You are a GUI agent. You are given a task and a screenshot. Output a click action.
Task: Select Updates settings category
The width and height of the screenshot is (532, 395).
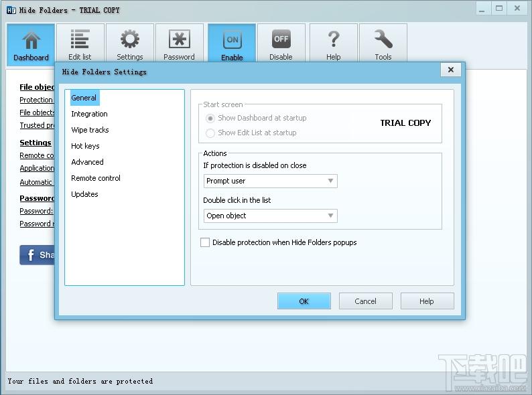pyautogui.click(x=84, y=194)
